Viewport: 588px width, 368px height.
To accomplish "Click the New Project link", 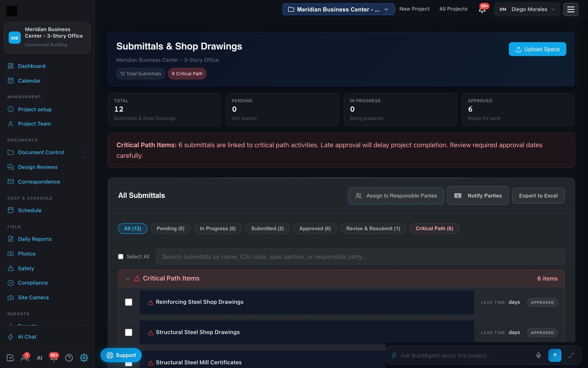I will click(414, 9).
